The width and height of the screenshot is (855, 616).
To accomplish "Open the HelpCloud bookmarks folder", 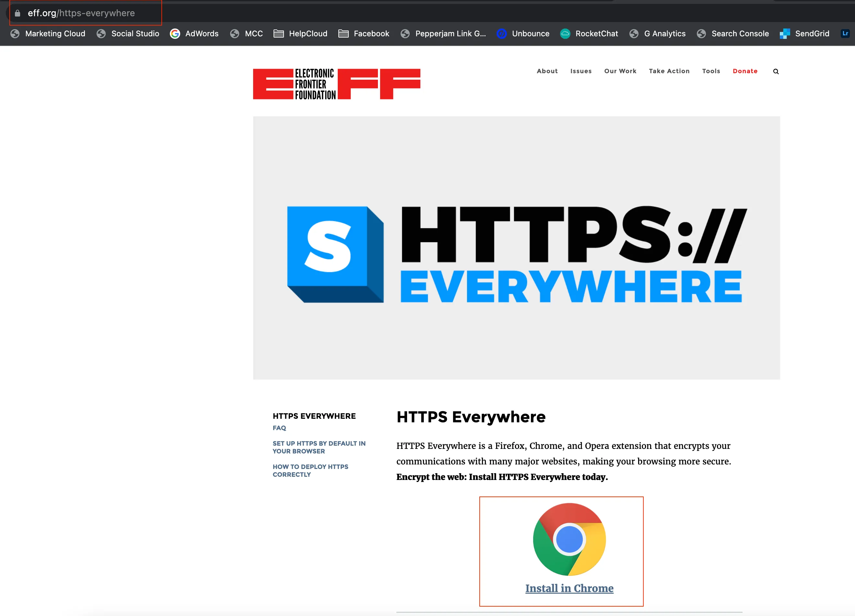I will [x=300, y=34].
